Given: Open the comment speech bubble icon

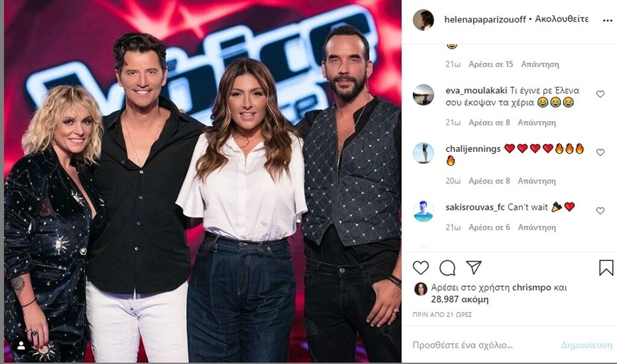Looking at the screenshot, I should tap(448, 268).
